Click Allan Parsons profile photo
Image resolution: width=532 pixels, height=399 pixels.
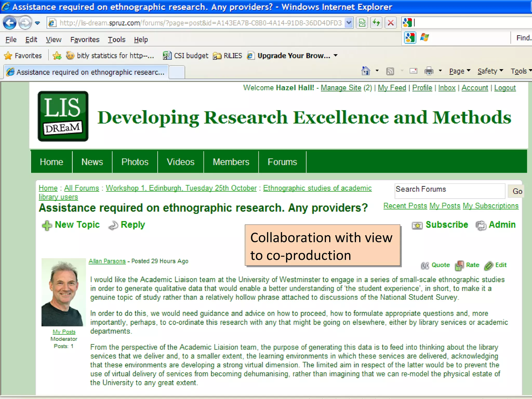[63, 292]
